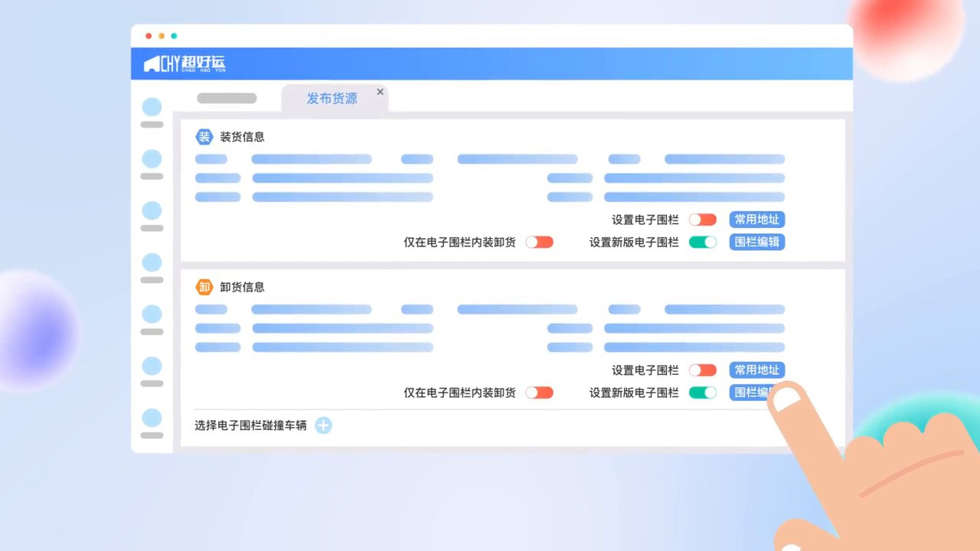
Task: Toggle 仅在电子围栏内装卸货 in unloading section
Action: coord(539,393)
